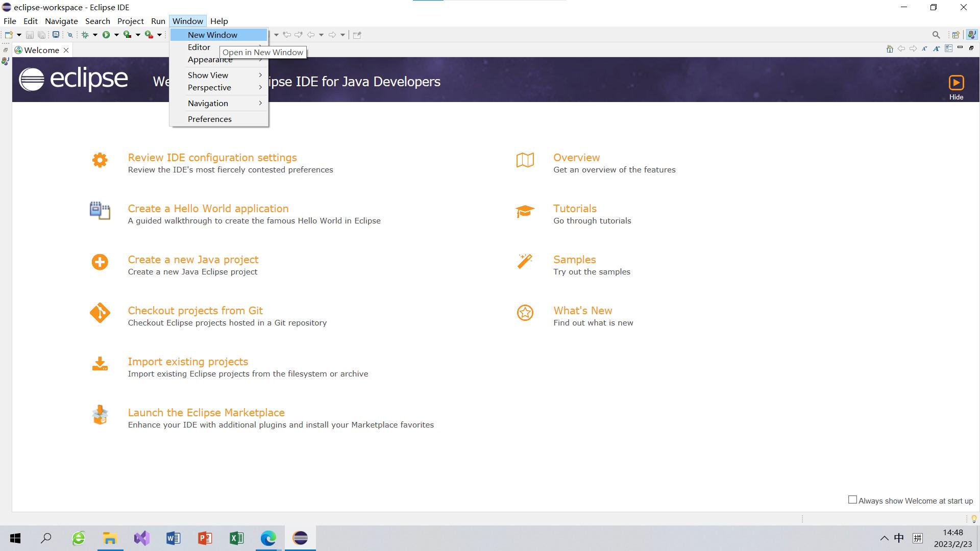
Task: Open Import existing projects link
Action: pyautogui.click(x=188, y=362)
